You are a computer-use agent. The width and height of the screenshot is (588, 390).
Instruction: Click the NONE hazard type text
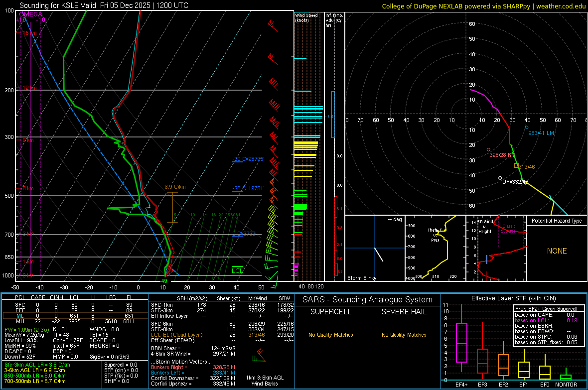[x=557, y=251]
